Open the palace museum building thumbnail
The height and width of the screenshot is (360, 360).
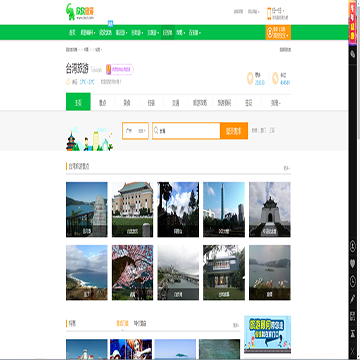point(132,209)
